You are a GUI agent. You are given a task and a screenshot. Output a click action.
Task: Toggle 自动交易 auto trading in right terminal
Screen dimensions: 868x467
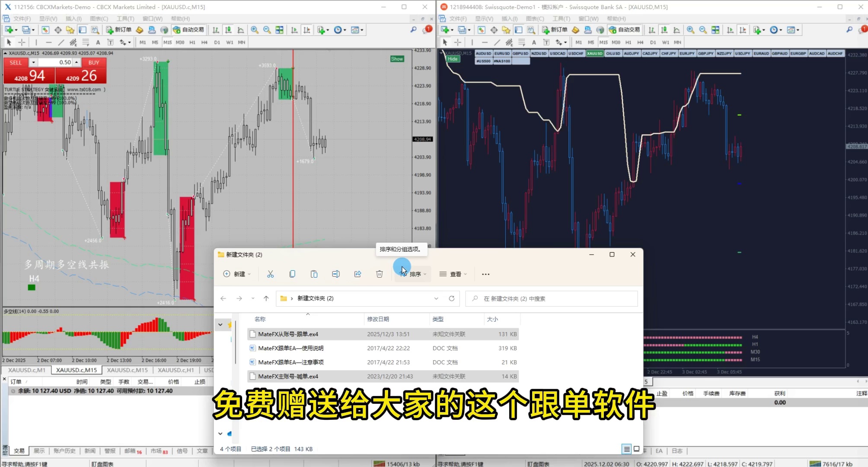pos(624,30)
